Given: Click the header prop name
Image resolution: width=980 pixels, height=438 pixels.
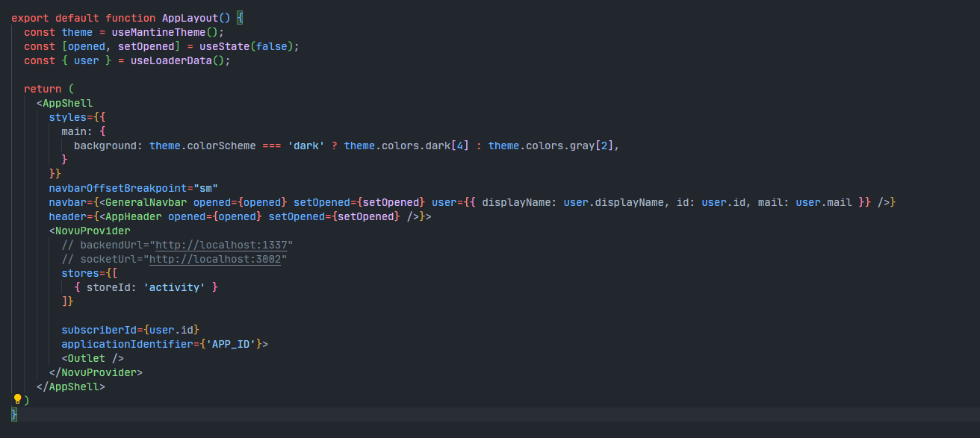Looking at the screenshot, I should 68,216.
